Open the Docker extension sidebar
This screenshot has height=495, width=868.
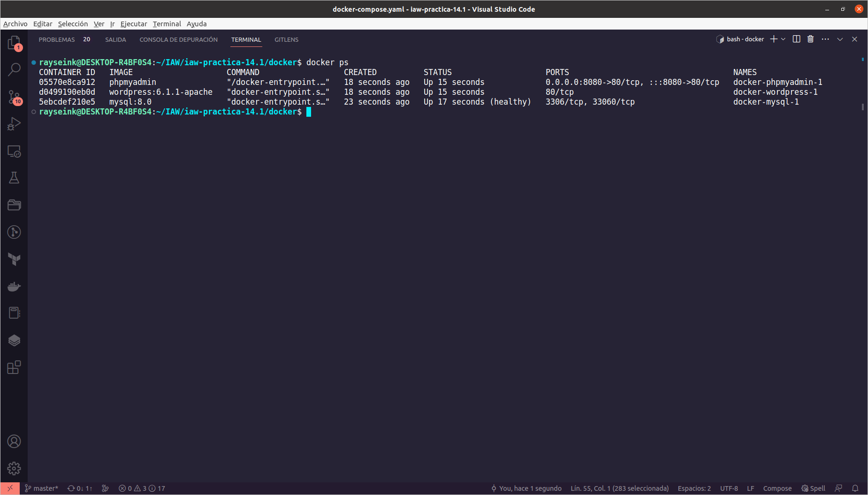(14, 286)
